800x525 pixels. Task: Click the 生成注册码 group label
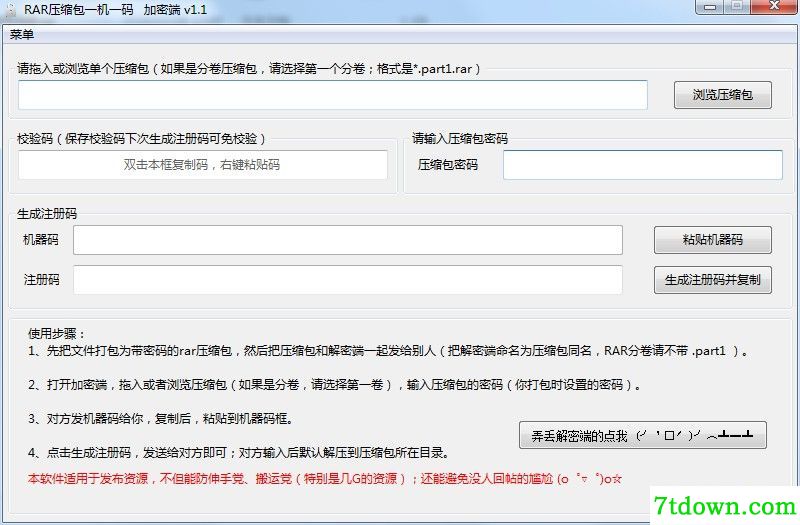click(47, 214)
